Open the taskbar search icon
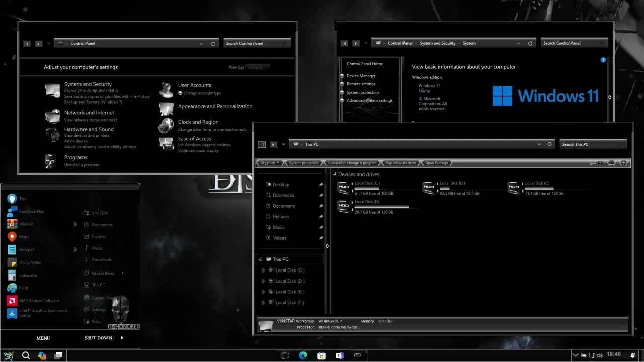The image size is (644, 362). (26, 355)
